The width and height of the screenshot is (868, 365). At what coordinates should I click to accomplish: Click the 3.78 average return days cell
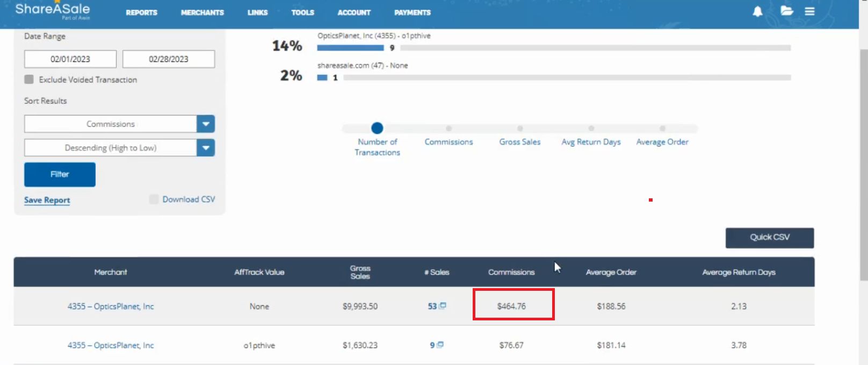point(739,345)
